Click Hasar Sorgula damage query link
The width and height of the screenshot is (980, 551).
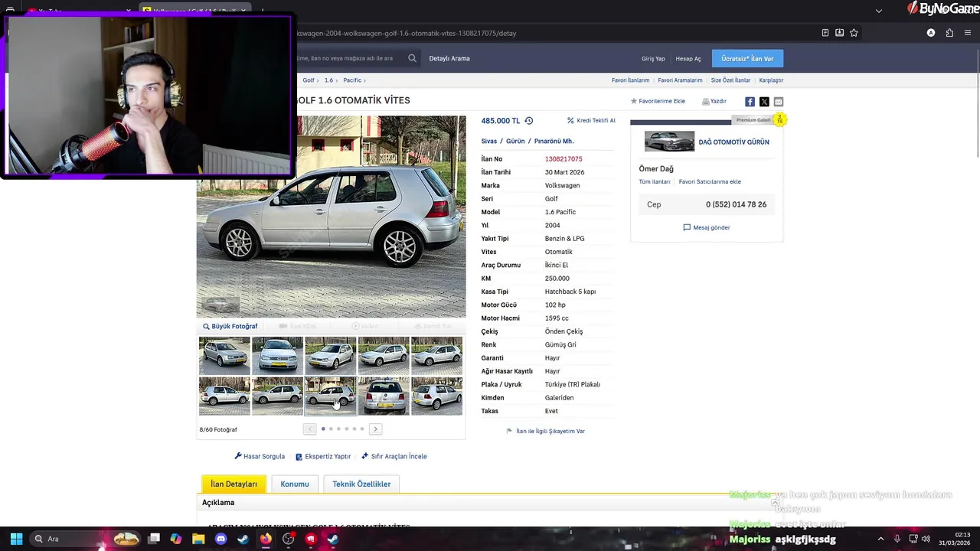260,456
